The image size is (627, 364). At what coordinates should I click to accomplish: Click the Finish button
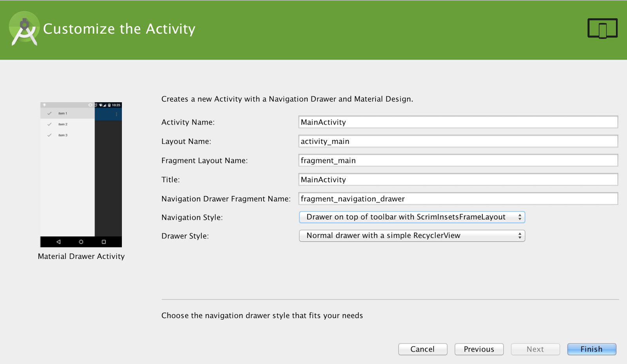pos(591,349)
